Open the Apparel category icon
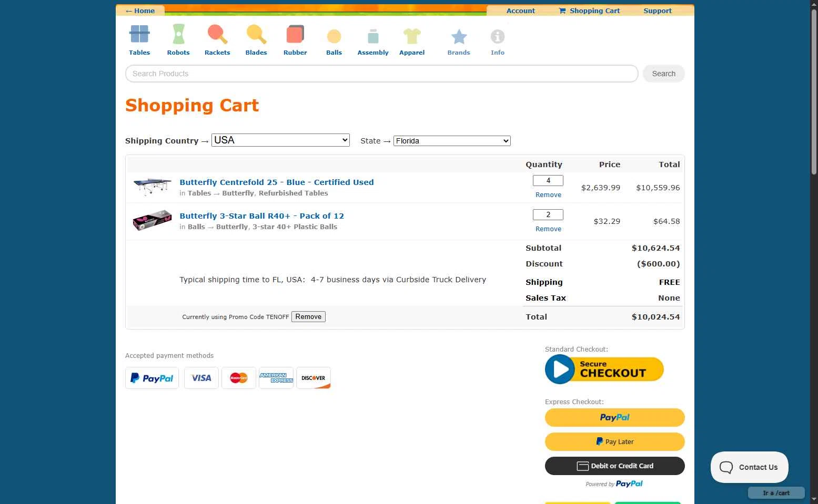 [x=412, y=36]
